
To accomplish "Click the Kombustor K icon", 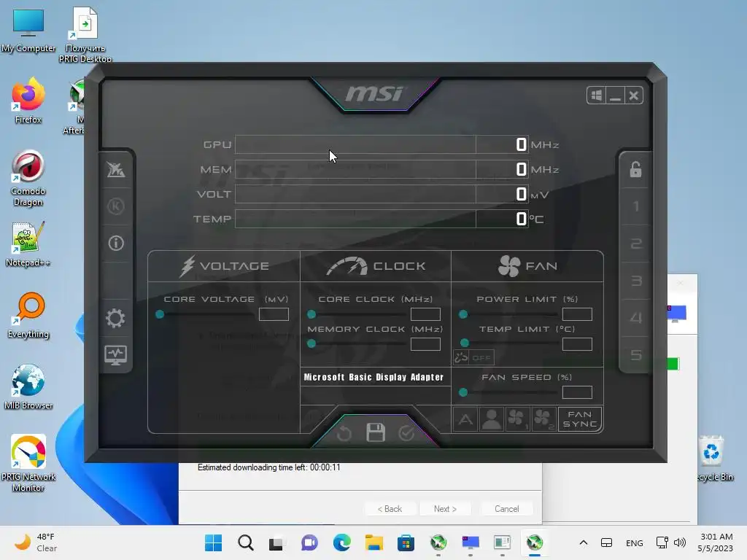I will point(116,206).
